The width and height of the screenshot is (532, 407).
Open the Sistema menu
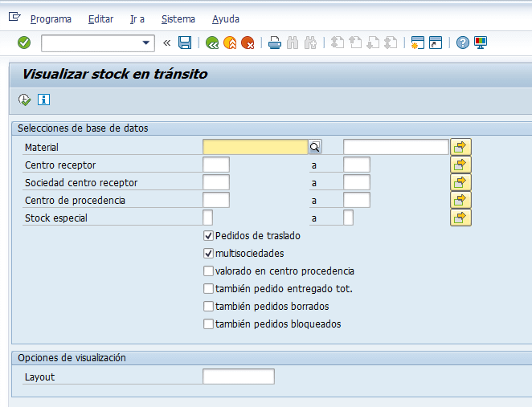[x=178, y=18]
